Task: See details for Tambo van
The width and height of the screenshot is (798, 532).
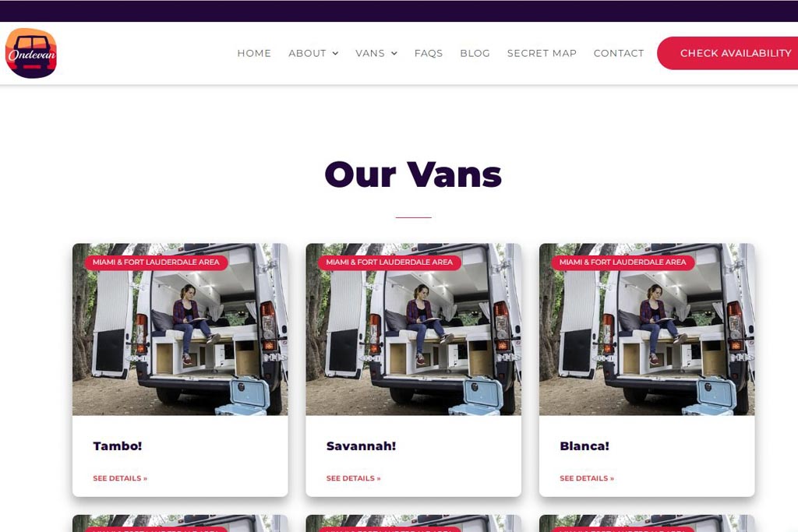Action: [x=120, y=478]
